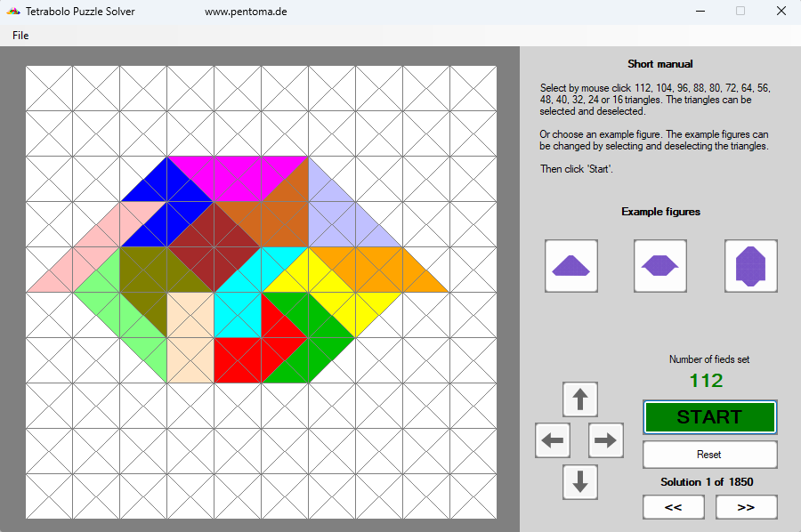Screen dimensions: 801x532
Task: Click Reset to clear the figure
Action: pos(709,454)
